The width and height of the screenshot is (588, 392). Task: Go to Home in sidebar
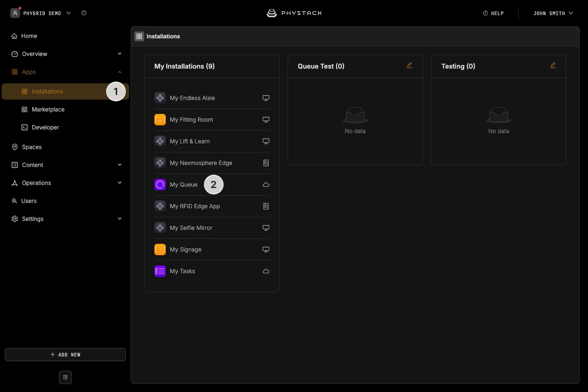point(65,36)
